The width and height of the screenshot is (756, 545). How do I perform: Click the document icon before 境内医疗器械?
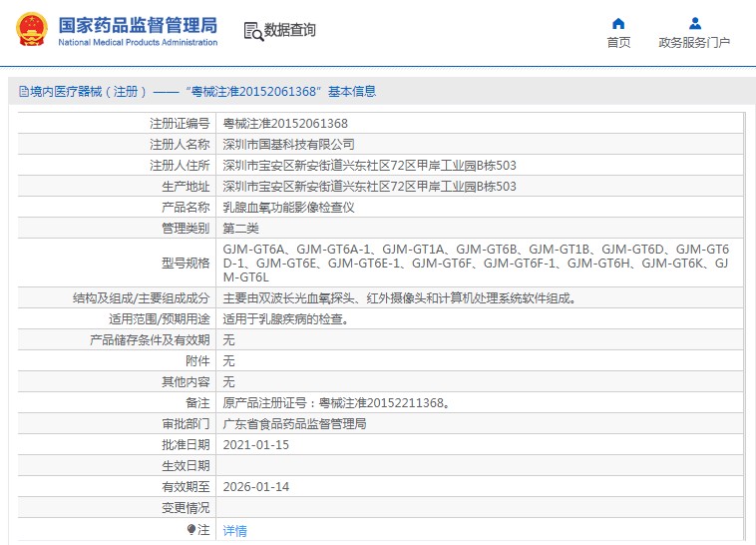(24, 91)
